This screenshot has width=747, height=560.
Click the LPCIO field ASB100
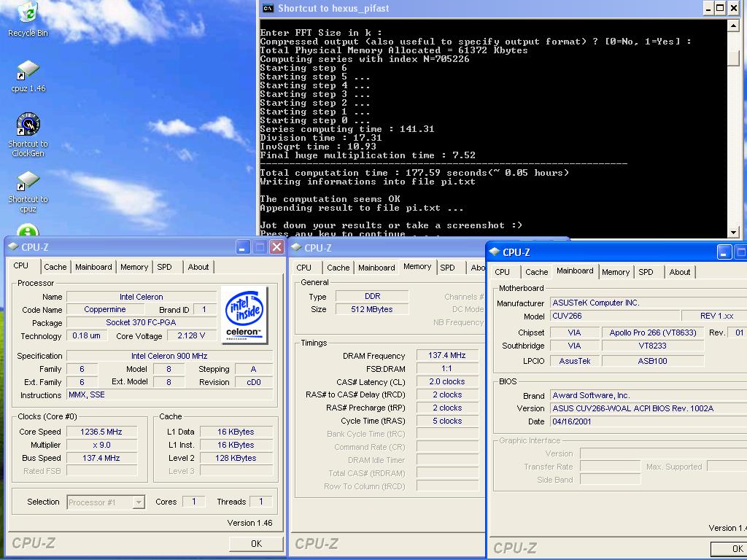coord(653,361)
